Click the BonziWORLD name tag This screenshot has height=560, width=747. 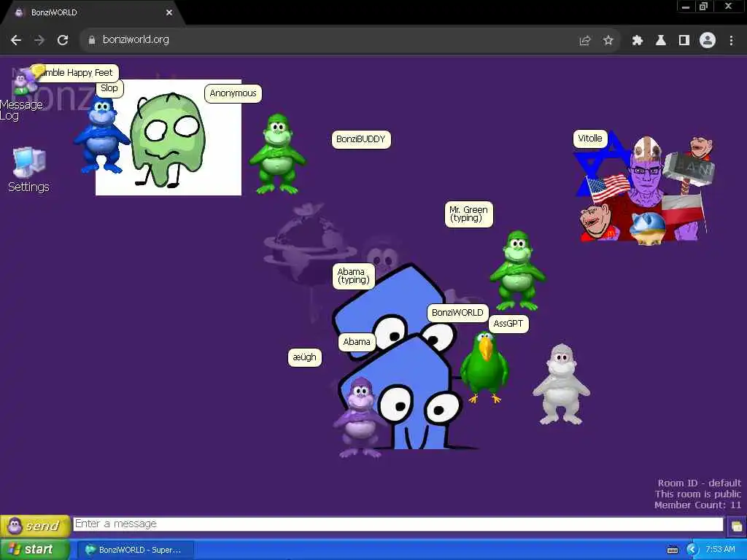457,313
